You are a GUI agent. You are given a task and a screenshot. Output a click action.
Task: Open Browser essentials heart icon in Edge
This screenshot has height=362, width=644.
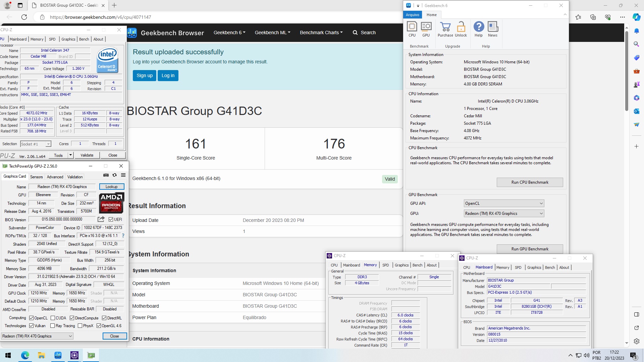[x=608, y=17]
